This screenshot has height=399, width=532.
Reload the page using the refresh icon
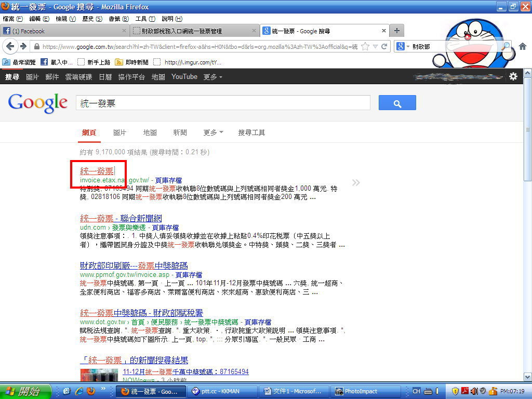click(384, 46)
